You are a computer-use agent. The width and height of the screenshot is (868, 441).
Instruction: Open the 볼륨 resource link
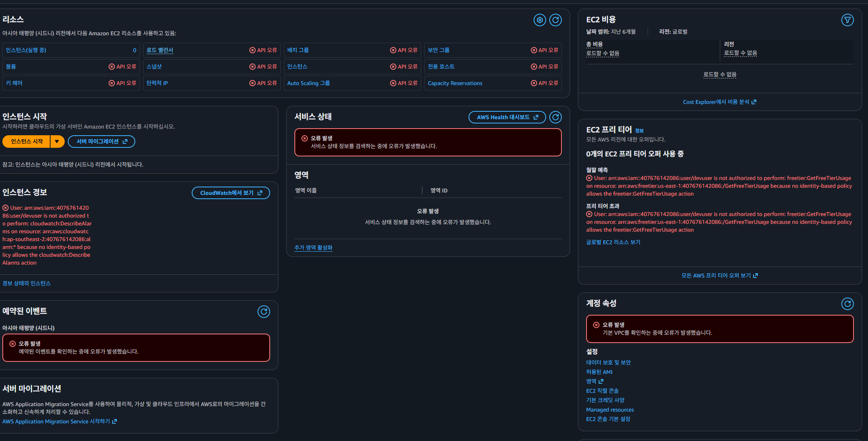click(x=11, y=67)
